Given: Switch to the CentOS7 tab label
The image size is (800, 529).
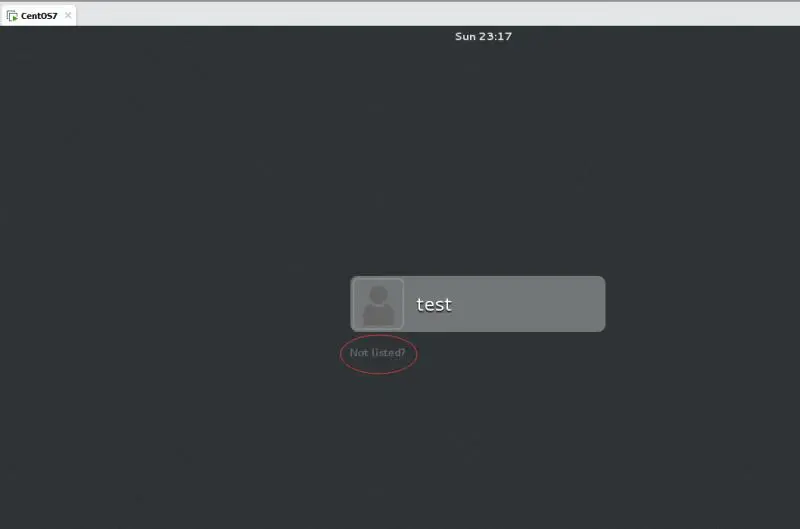Looking at the screenshot, I should [39, 16].
